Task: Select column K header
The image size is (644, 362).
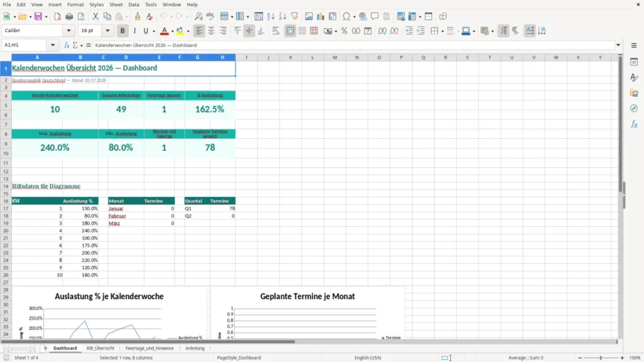Action: 291,57
